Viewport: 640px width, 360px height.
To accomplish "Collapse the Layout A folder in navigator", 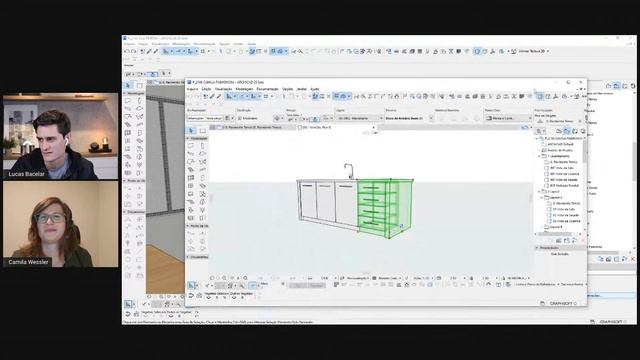I will point(542,197).
